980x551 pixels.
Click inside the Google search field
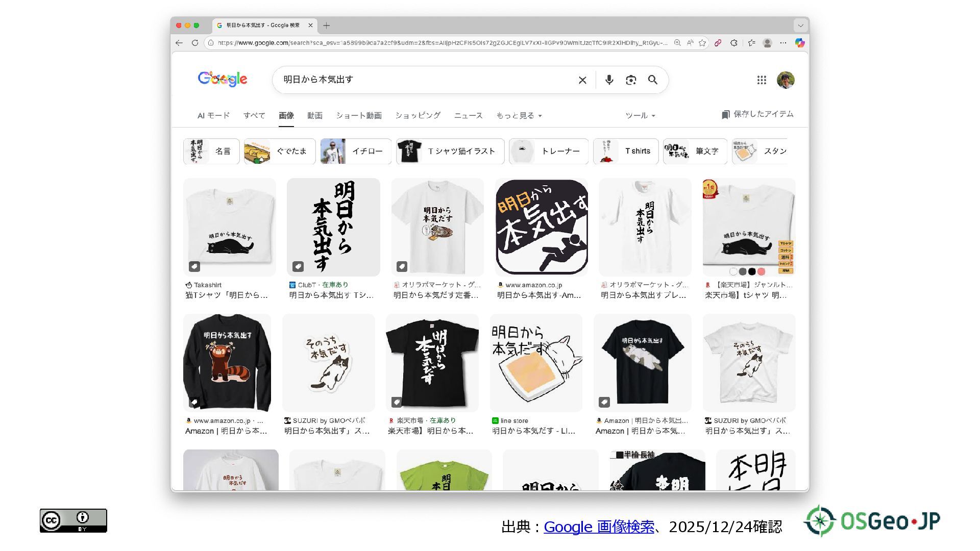424,80
